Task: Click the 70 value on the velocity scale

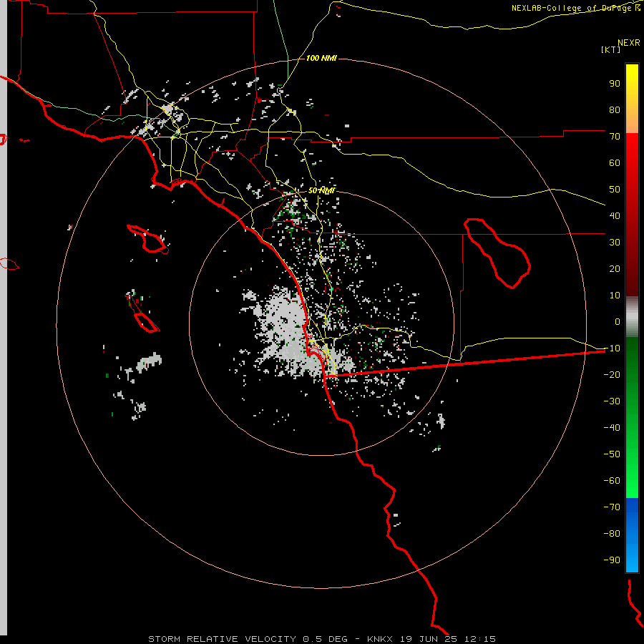Action: click(x=615, y=137)
